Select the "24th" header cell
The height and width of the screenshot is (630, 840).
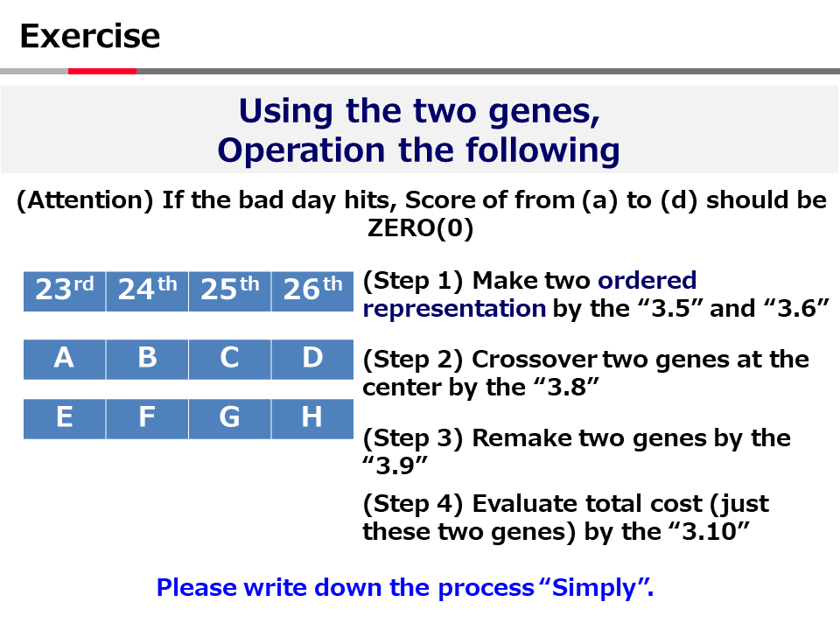click(x=147, y=290)
